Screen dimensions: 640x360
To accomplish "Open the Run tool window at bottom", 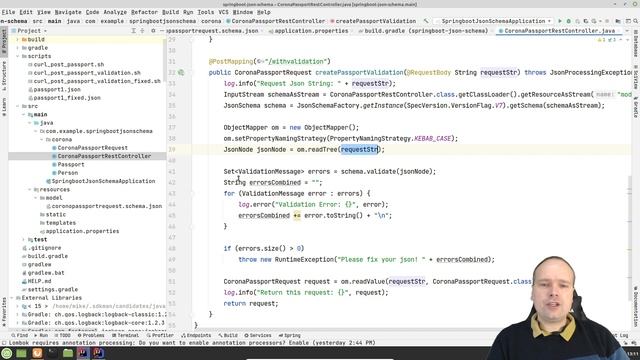I will pos(41,336).
